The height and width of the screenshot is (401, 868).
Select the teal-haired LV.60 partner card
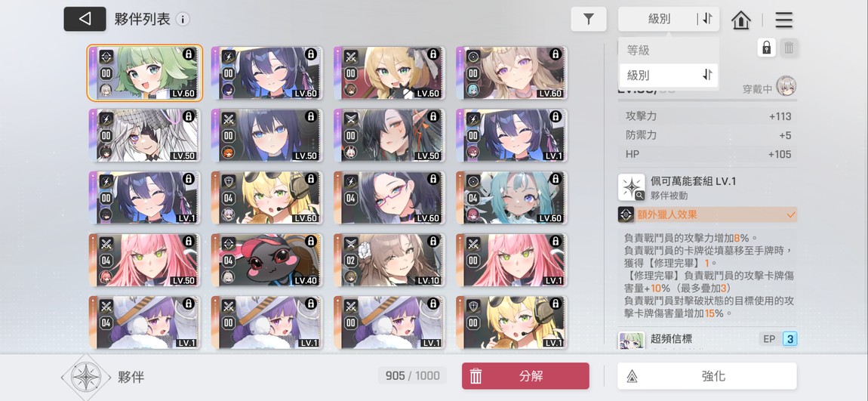pos(512,197)
